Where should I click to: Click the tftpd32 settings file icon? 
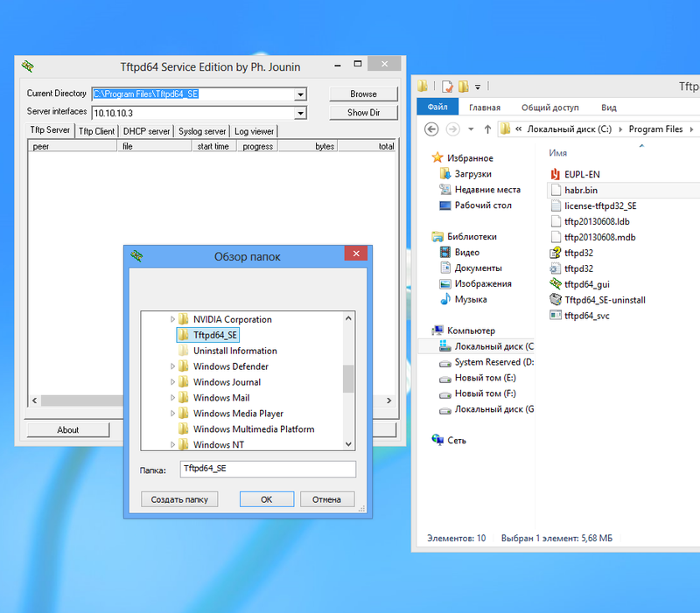coord(556,268)
